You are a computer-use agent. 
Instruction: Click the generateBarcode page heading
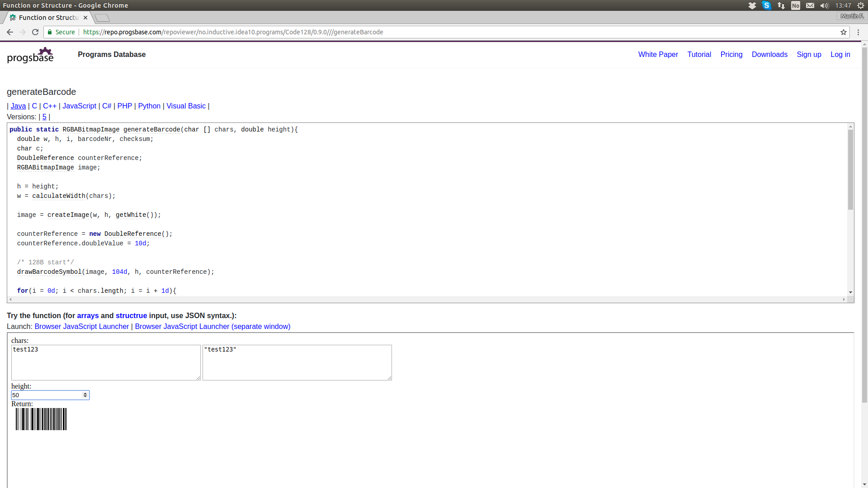[41, 92]
